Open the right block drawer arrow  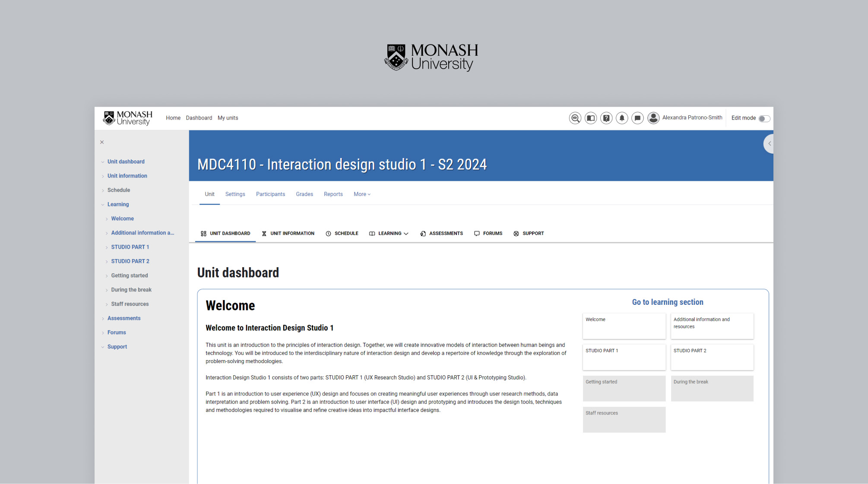pyautogui.click(x=769, y=144)
